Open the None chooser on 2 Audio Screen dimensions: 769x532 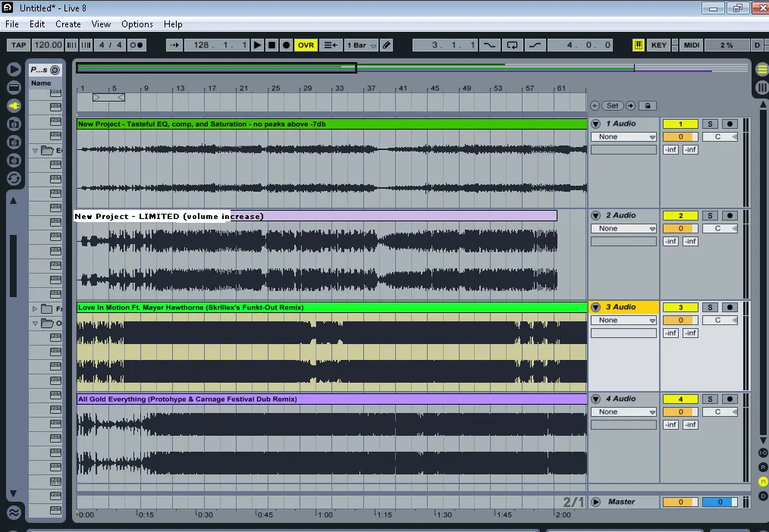(623, 228)
